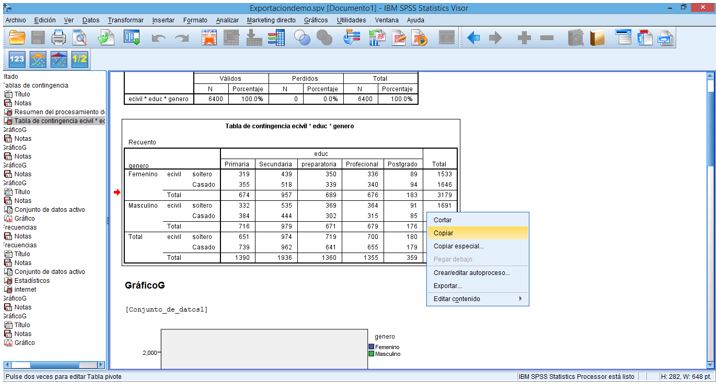The image size is (716, 384).
Task: Click the green chart page toolbar icon
Action: pyautogui.click(x=377, y=37)
